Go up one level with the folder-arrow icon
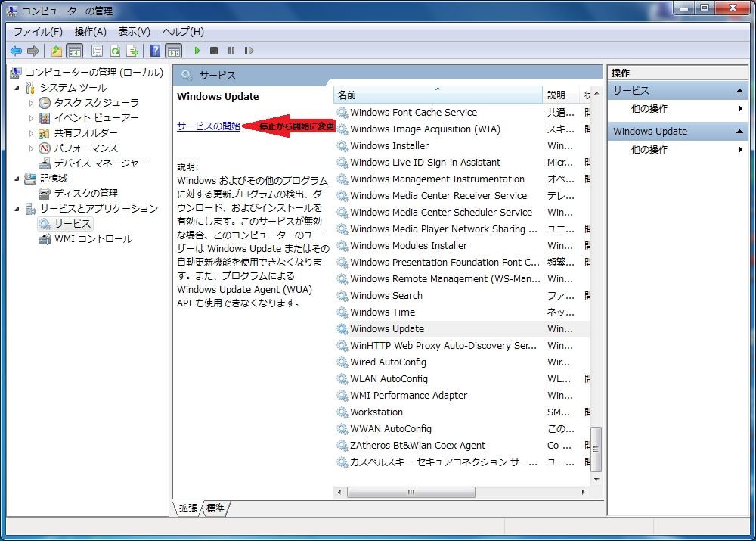The height and width of the screenshot is (541, 756). pyautogui.click(x=57, y=51)
